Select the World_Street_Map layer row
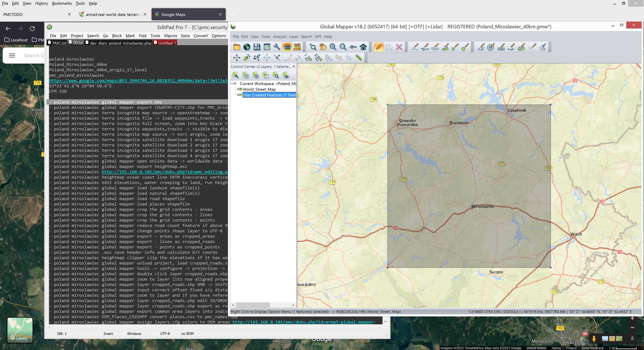 [x=259, y=89]
